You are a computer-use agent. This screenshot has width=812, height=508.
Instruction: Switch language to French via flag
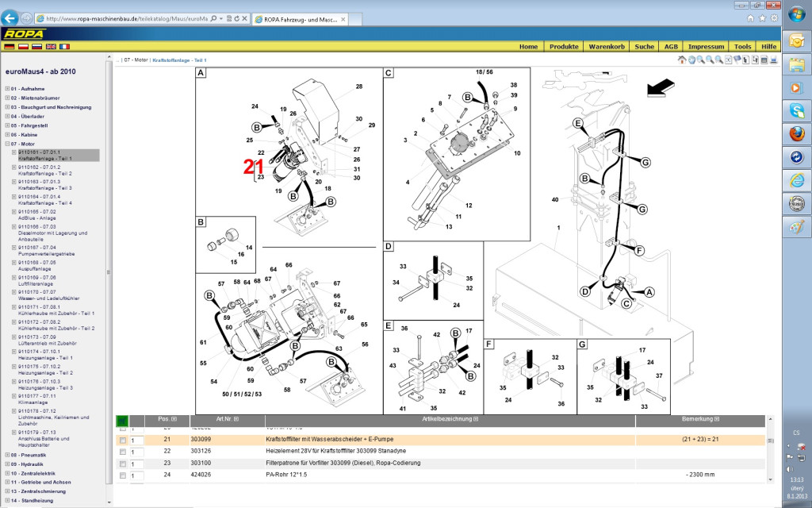click(64, 47)
